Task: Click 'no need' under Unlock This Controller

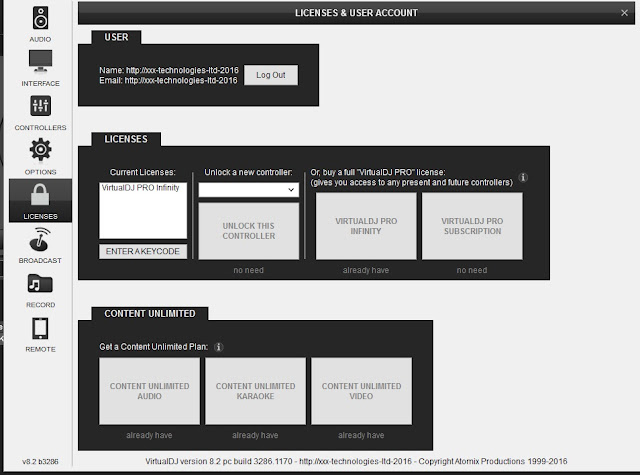Action: (249, 270)
